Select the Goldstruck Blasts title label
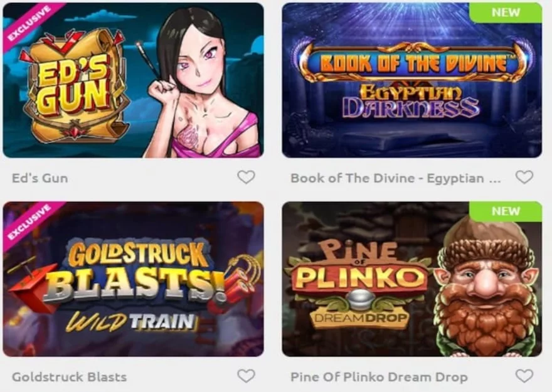The image size is (552, 392). point(70,377)
